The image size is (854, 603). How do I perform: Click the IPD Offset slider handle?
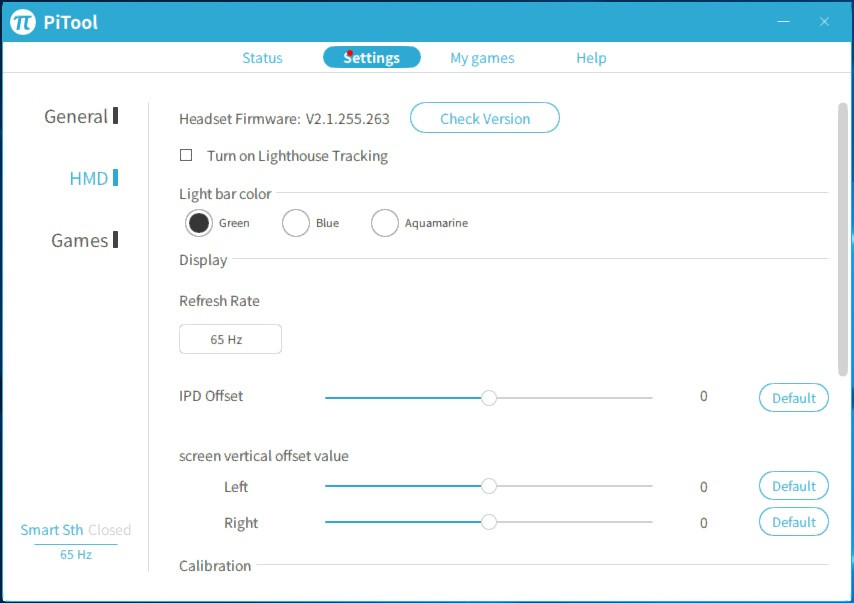pyautogui.click(x=489, y=398)
